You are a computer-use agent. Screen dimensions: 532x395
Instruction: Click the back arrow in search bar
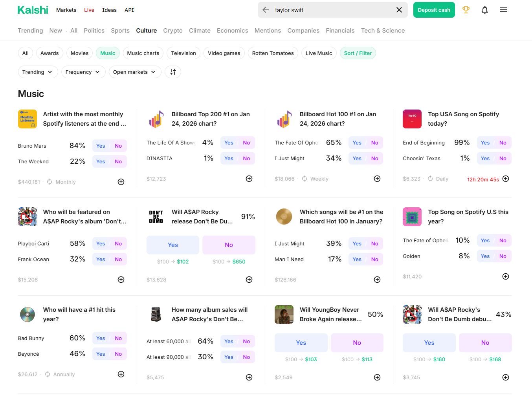coord(266,10)
